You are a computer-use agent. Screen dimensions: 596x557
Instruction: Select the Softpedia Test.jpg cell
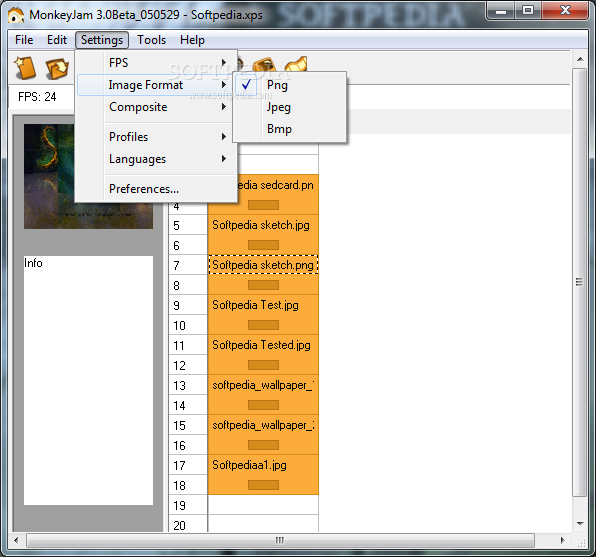(263, 305)
